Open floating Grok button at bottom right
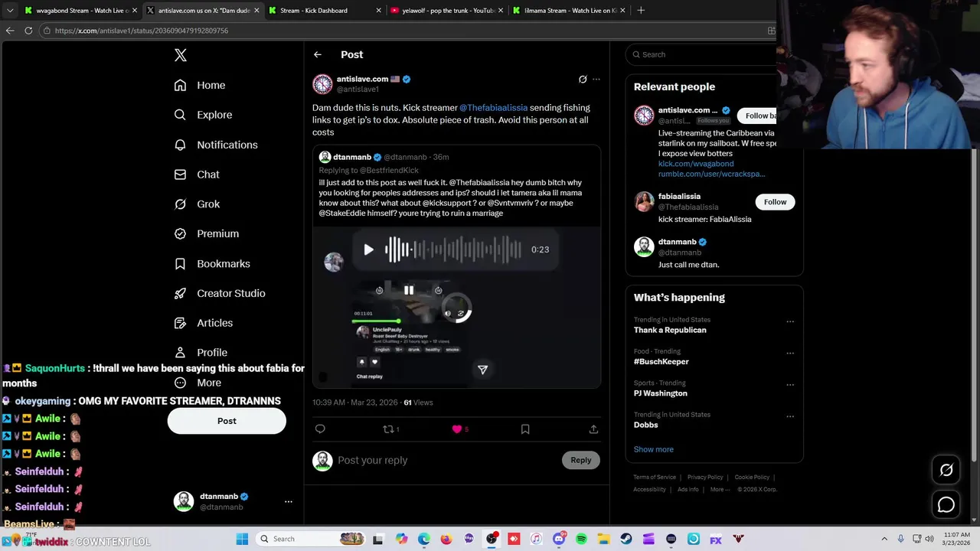 [x=946, y=471]
